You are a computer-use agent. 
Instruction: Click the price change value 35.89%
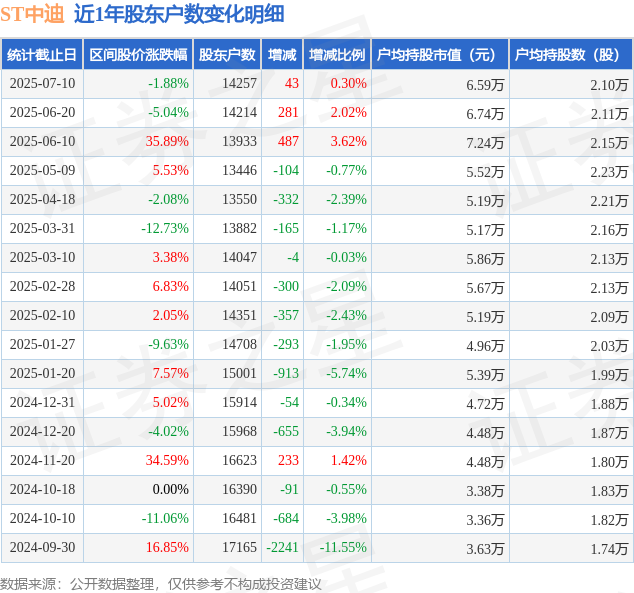[x=167, y=141]
